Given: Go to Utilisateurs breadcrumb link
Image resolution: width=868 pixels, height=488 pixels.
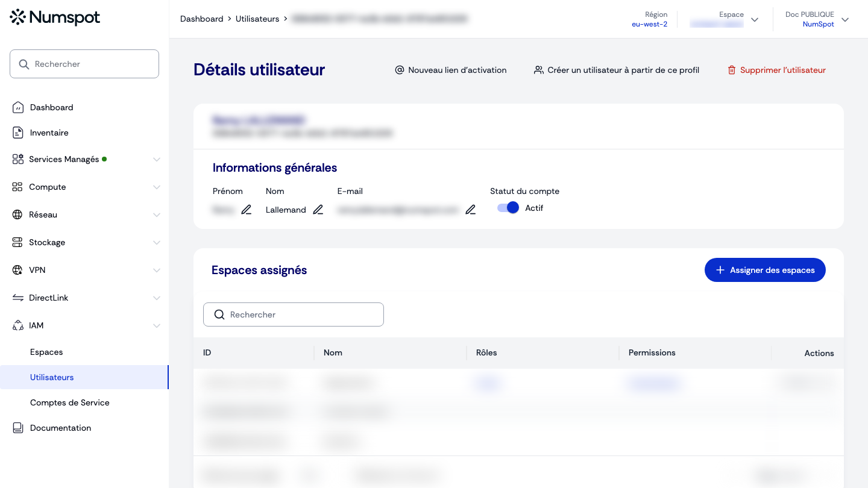Looking at the screenshot, I should click(x=257, y=19).
